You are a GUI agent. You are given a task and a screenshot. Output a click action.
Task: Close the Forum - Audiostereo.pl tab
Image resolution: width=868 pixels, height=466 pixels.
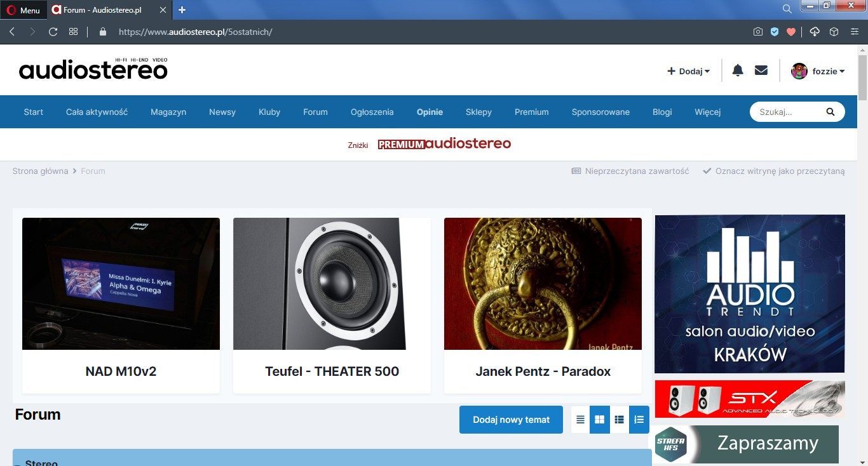point(163,10)
